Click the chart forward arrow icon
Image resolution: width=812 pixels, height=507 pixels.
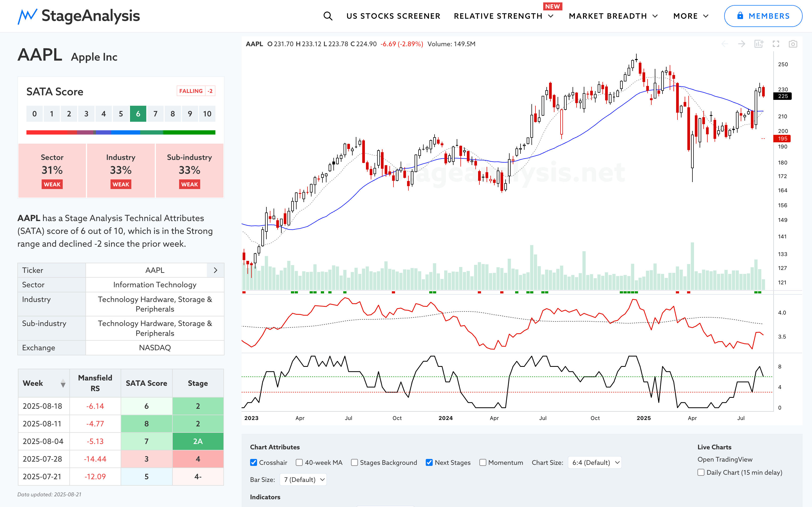742,44
